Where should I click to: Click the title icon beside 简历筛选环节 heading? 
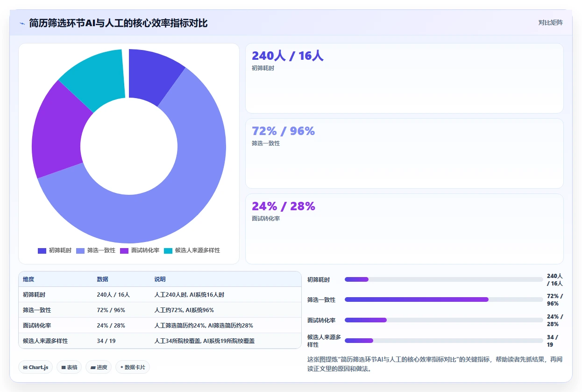22,23
